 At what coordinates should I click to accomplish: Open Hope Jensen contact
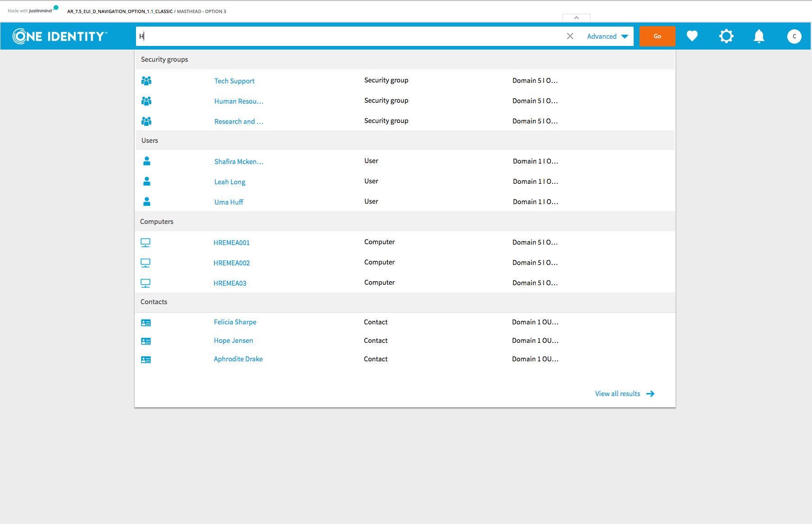point(233,341)
